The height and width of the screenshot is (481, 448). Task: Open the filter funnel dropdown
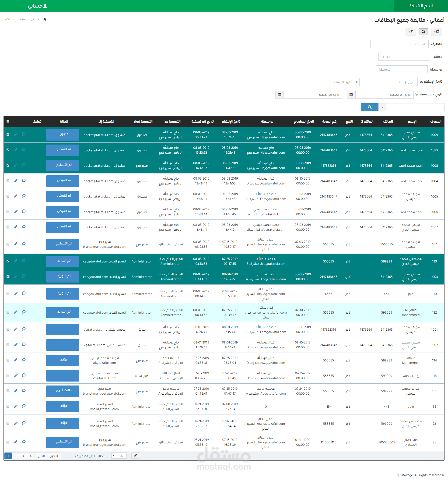[x=411, y=32]
